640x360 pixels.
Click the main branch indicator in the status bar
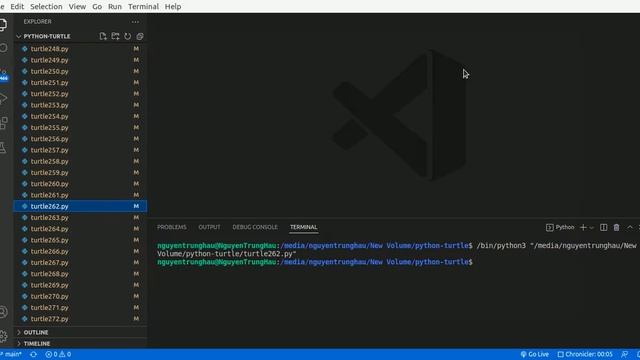(11, 354)
